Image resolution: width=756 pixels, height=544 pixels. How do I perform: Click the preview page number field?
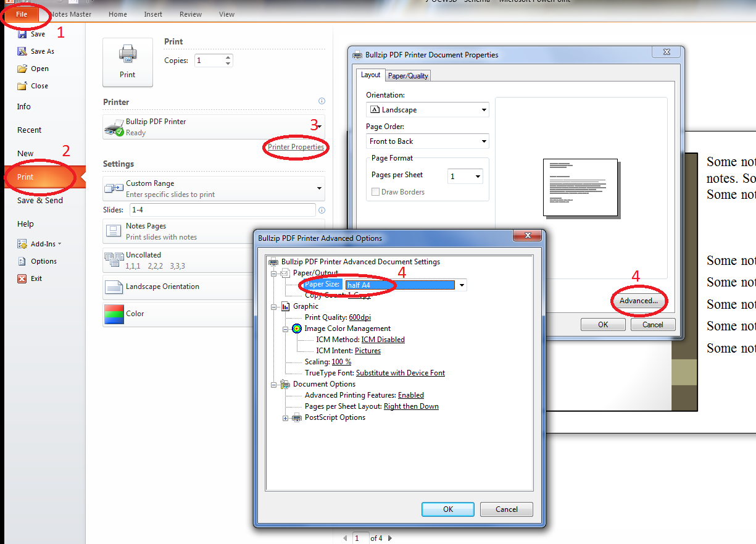pyautogui.click(x=360, y=538)
